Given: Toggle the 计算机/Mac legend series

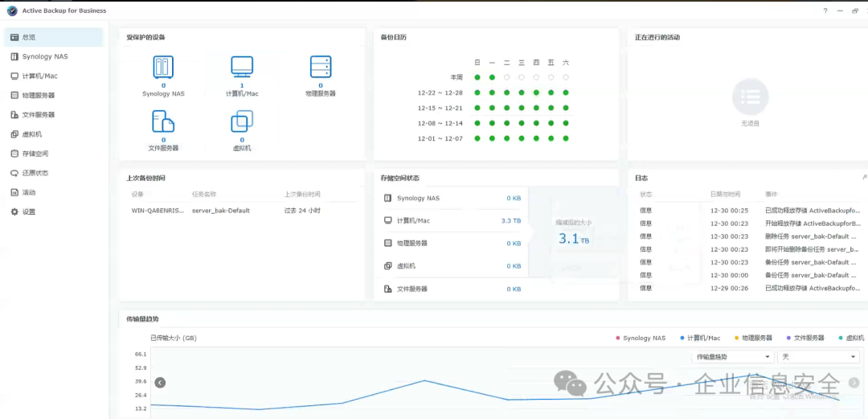Looking at the screenshot, I should 700,338.
